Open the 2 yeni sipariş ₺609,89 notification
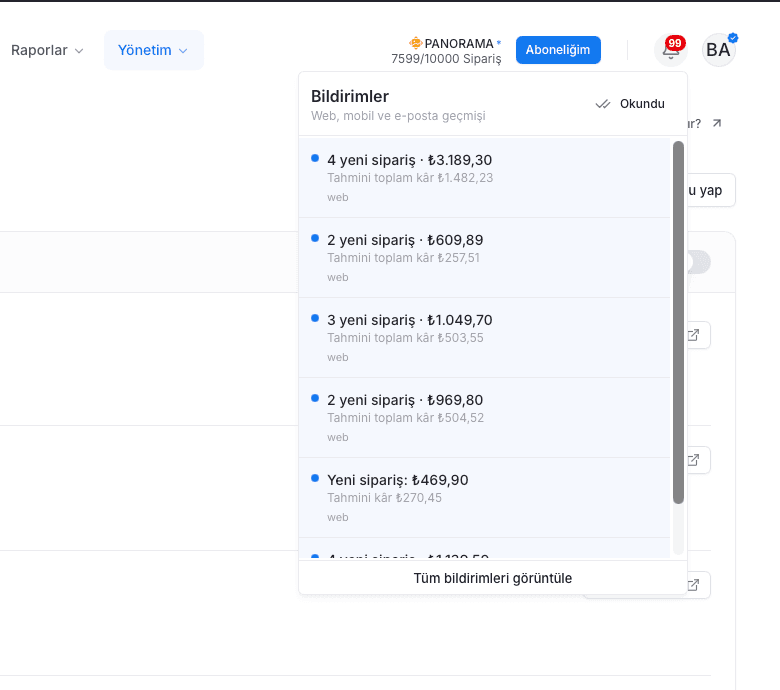Viewport: 780px width, 690px height. [485, 258]
